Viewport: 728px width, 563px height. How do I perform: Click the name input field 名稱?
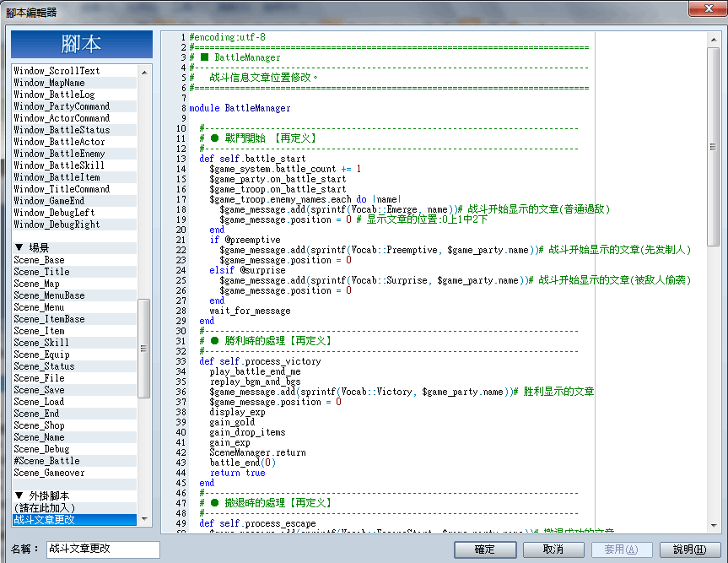[103, 549]
